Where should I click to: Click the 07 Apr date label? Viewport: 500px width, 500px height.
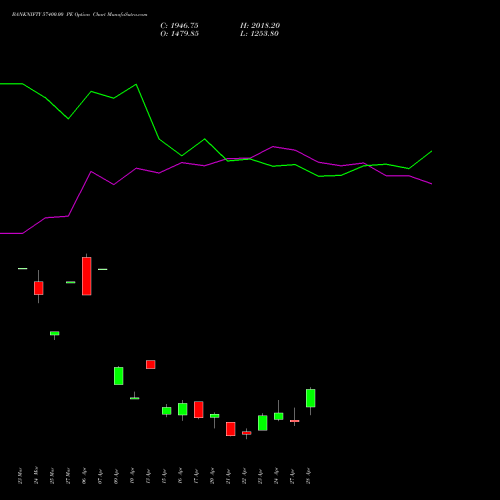(x=100, y=476)
